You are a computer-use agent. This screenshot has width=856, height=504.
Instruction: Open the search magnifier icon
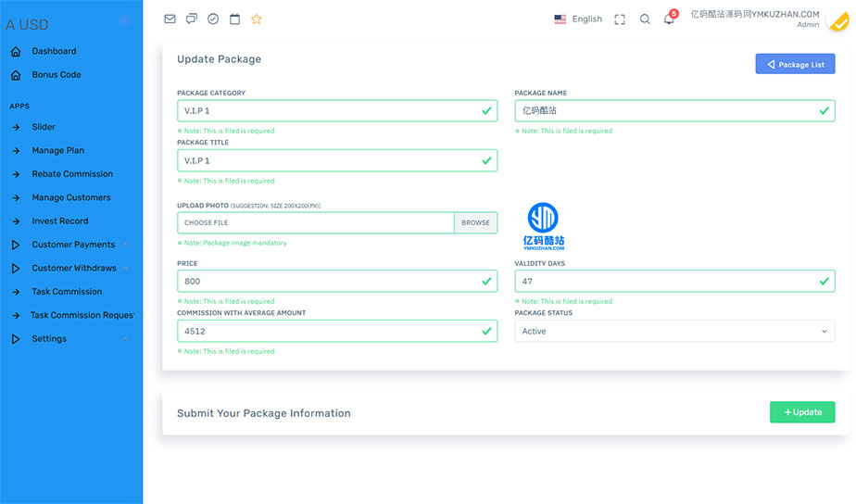point(645,19)
